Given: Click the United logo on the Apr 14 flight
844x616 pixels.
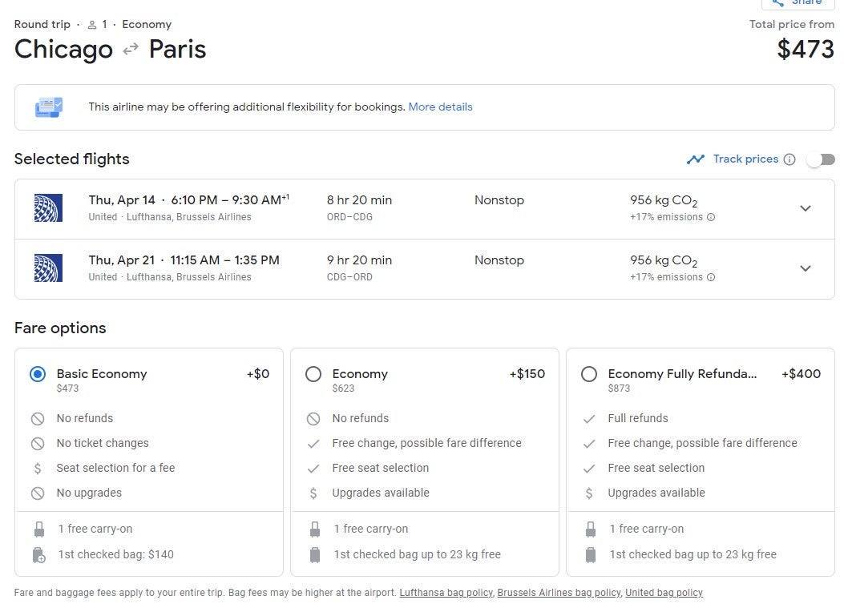Looking at the screenshot, I should pyautogui.click(x=48, y=208).
